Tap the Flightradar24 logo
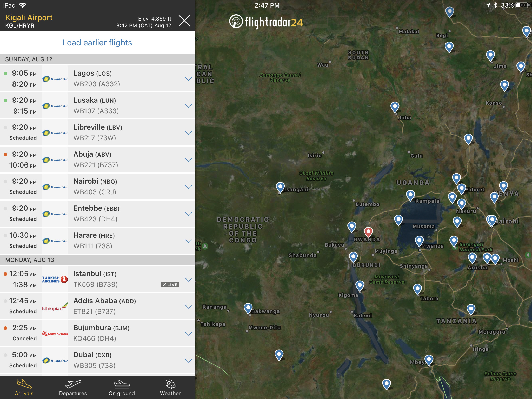Screen dimensions: 532x399 [266, 22]
